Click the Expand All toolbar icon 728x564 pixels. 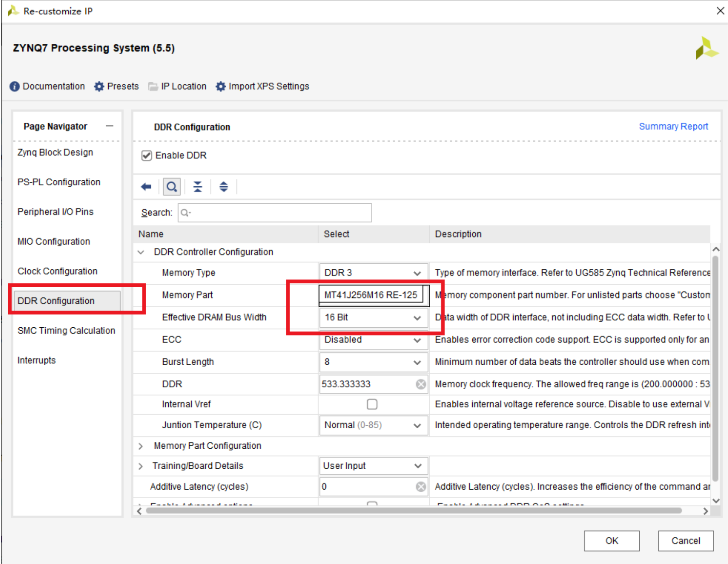click(224, 187)
